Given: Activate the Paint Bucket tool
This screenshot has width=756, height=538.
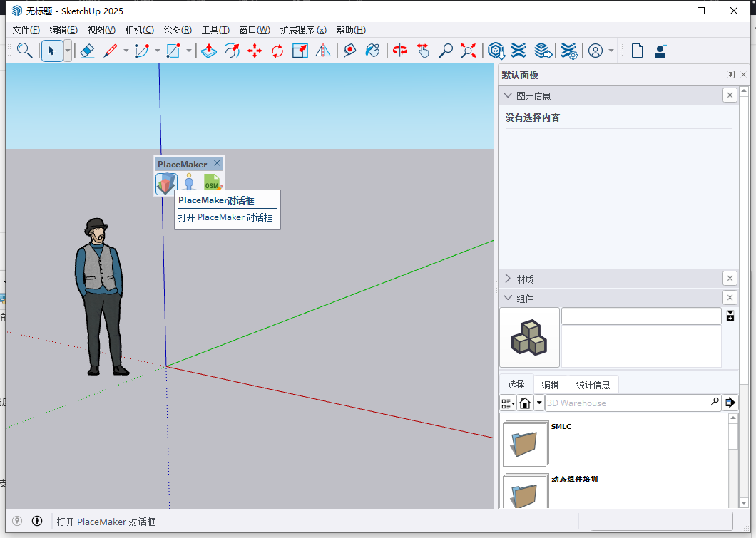Looking at the screenshot, I should [x=372, y=51].
